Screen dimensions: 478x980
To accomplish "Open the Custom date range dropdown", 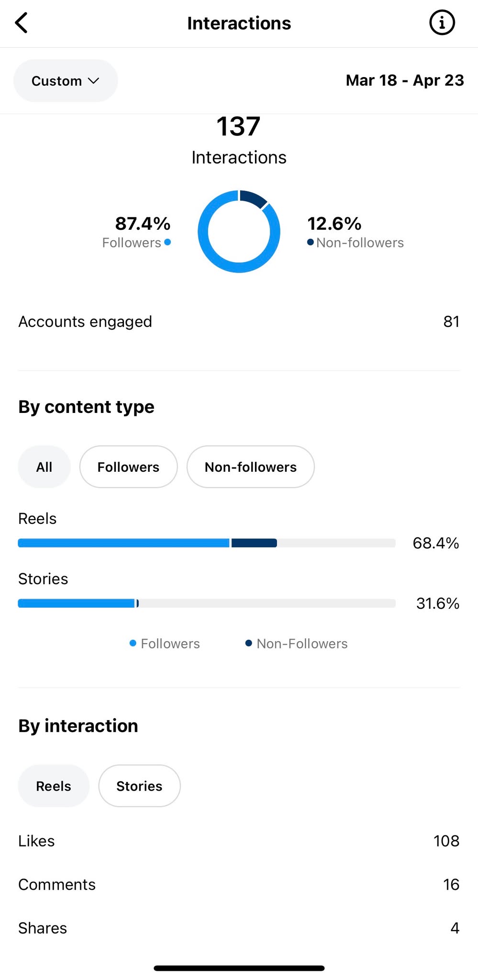I will (66, 81).
